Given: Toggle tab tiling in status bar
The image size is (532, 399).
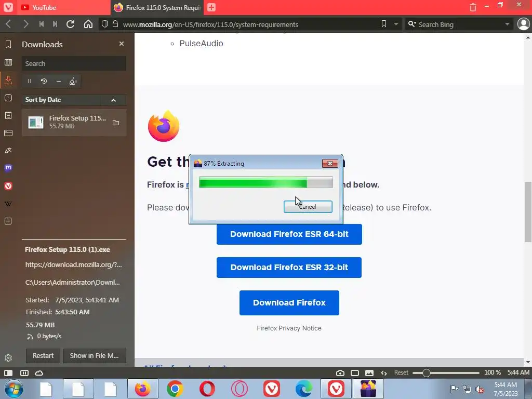Looking at the screenshot, I should tap(24, 373).
